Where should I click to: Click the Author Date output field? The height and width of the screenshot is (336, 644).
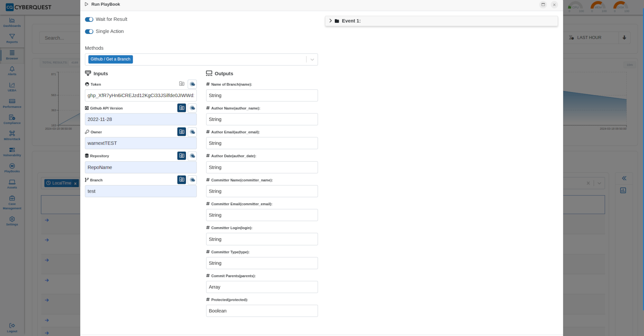coord(262,167)
